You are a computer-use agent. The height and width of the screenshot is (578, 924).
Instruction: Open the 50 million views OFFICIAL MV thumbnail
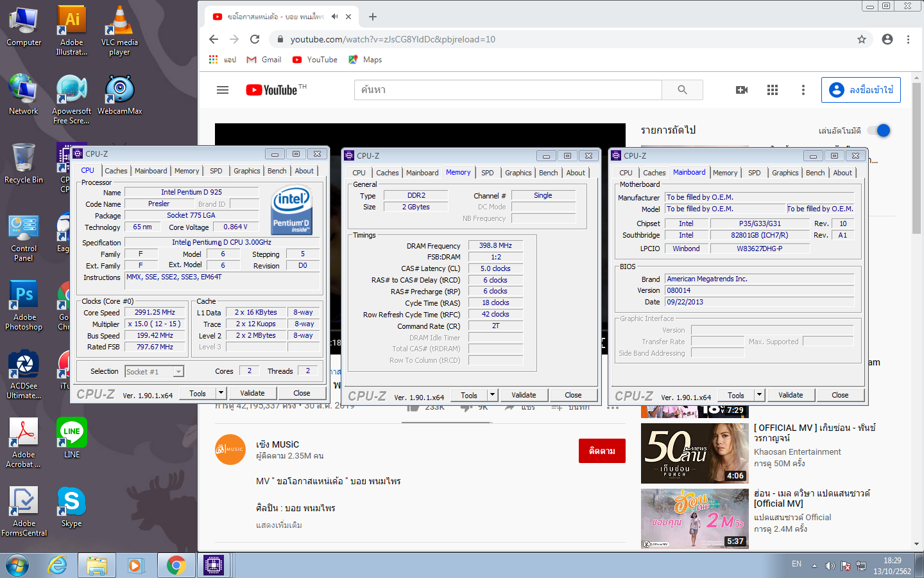pos(695,453)
